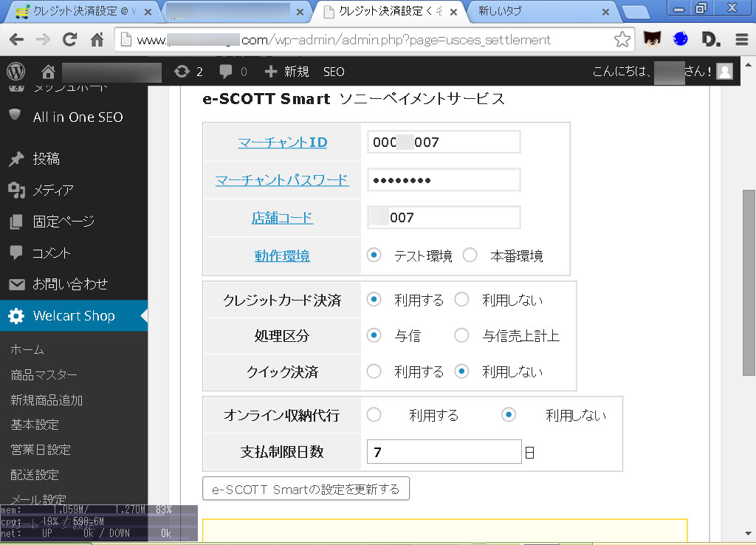The image size is (756, 545).
Task: Click the browser forward arrow
Action: coord(43,40)
